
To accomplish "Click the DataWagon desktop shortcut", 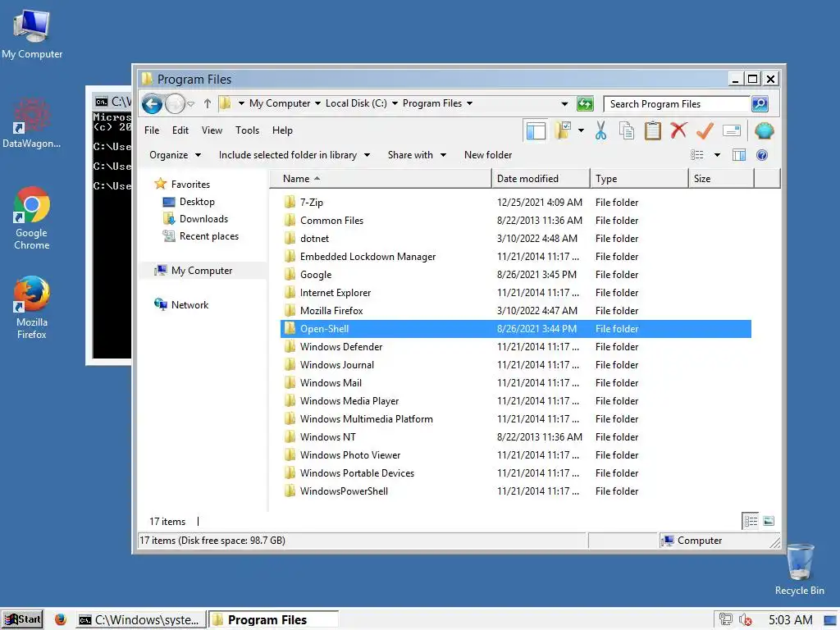I will [x=32, y=124].
